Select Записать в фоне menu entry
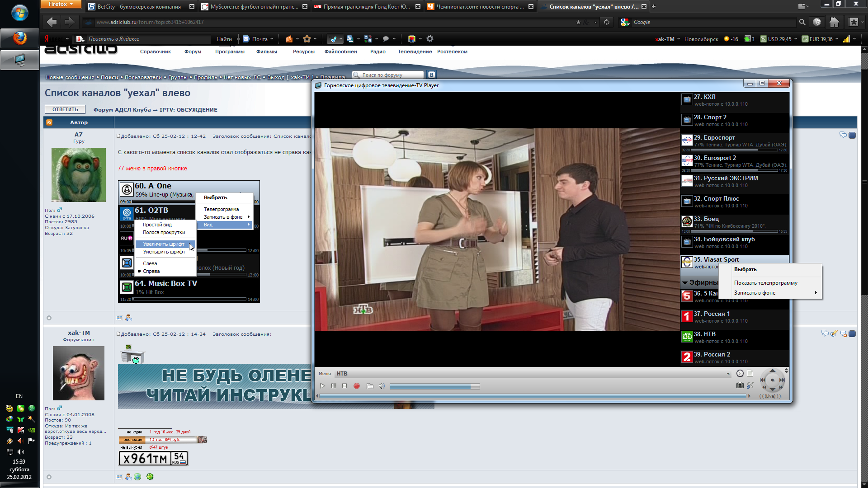The width and height of the screenshot is (868, 488). 755,293
